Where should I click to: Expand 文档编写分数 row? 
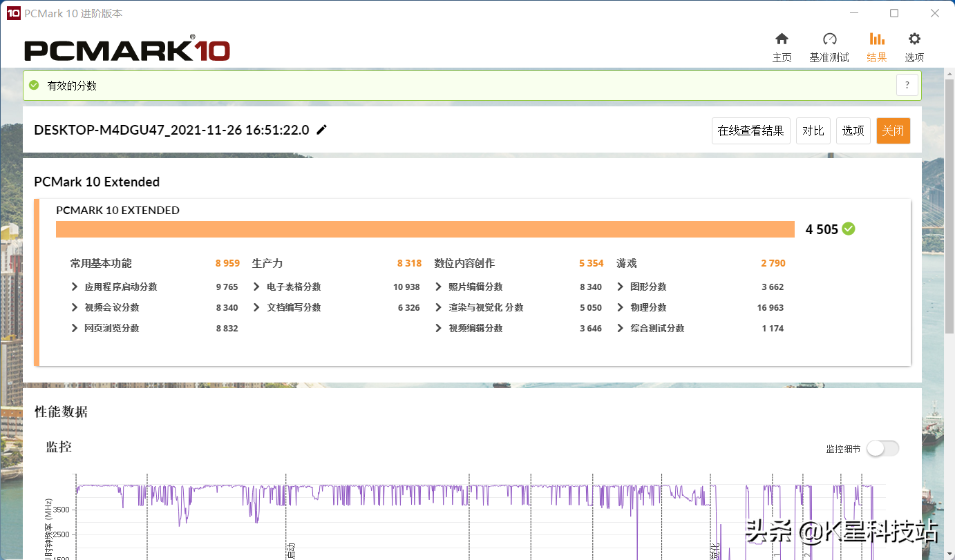click(x=256, y=307)
